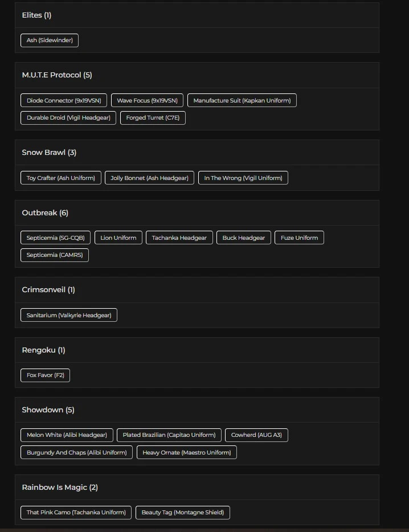Select Toy Crafter (Ash Uniform) tag
Image resolution: width=409 pixels, height=532 pixels.
pos(61,178)
